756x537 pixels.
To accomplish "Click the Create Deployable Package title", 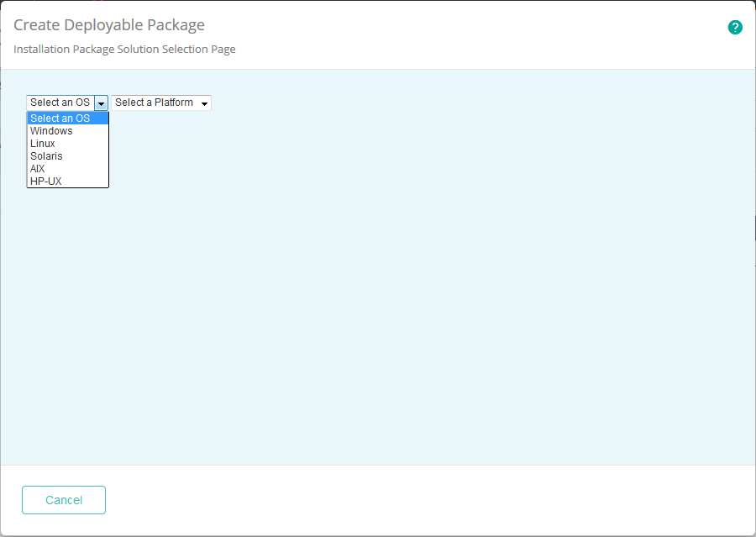I will click(x=109, y=25).
